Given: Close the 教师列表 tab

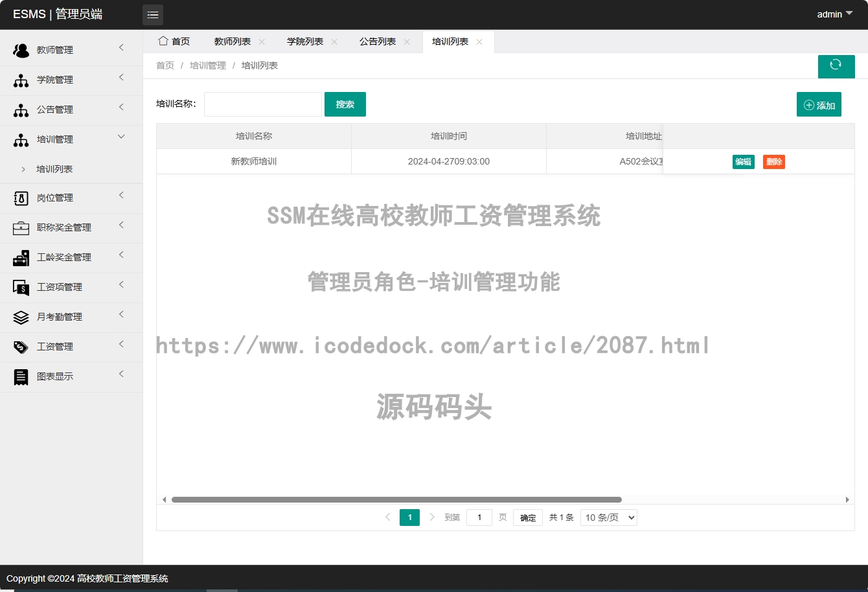Looking at the screenshot, I should click(262, 41).
